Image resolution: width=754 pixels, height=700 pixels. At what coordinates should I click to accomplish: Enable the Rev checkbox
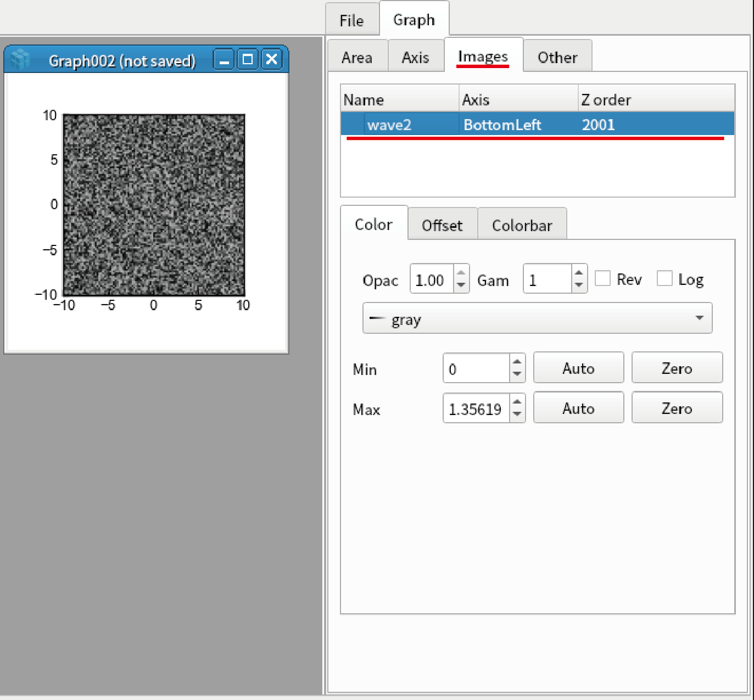pos(602,278)
